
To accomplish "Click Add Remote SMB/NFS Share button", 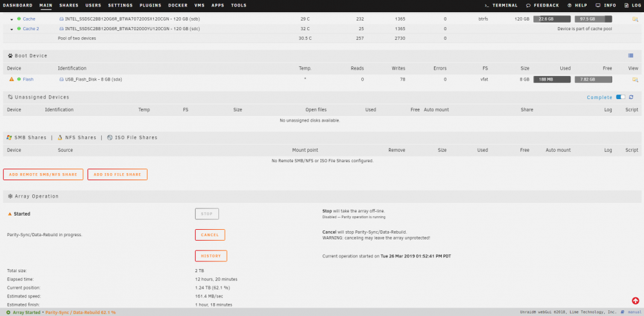I will tap(43, 174).
